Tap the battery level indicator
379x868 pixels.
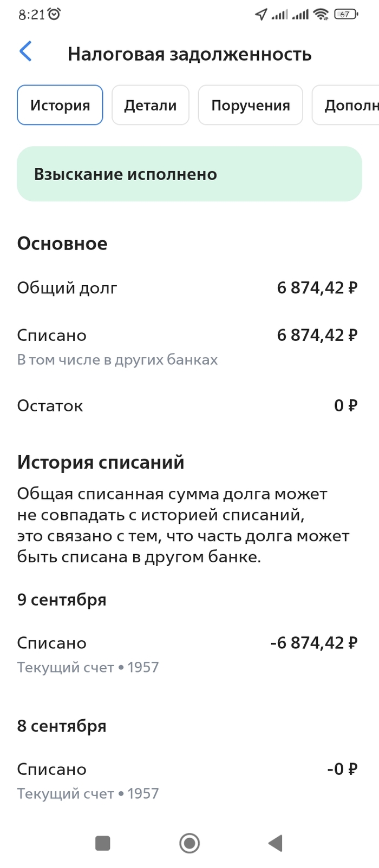coord(345,15)
